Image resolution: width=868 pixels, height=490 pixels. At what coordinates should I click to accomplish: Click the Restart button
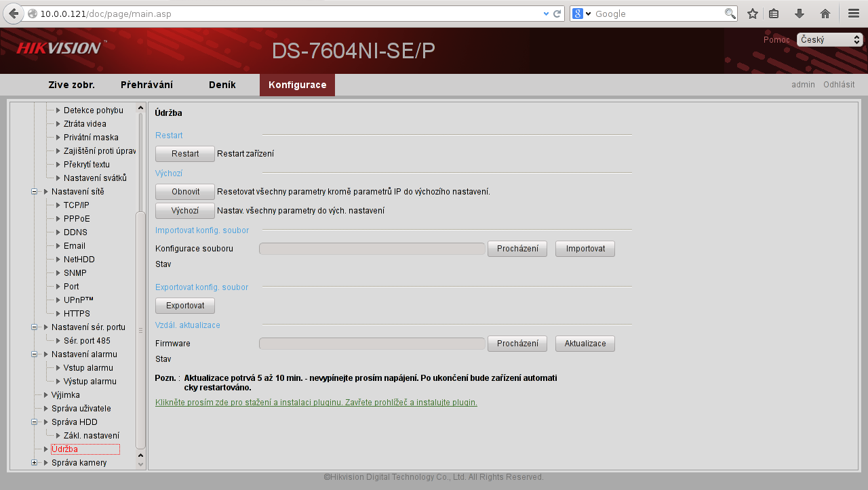(x=185, y=154)
